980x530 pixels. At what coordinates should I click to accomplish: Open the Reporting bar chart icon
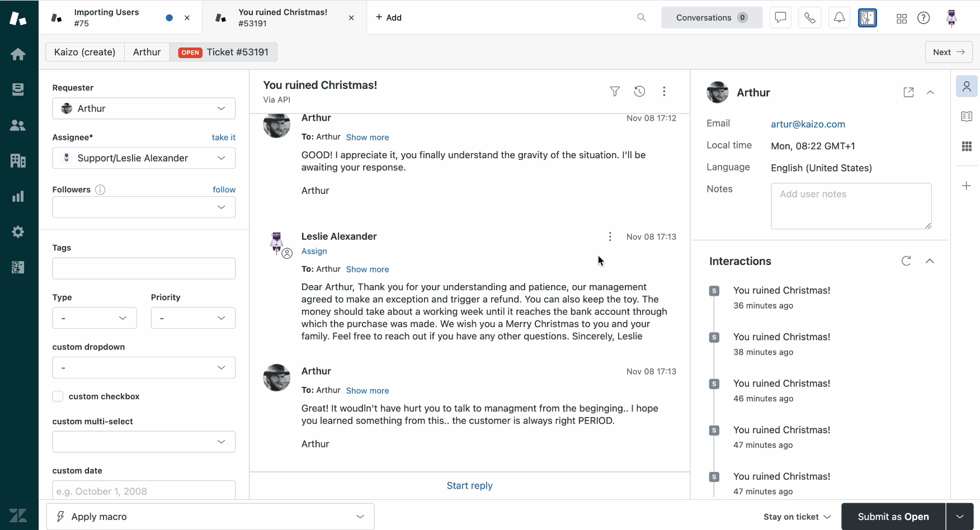click(x=18, y=196)
